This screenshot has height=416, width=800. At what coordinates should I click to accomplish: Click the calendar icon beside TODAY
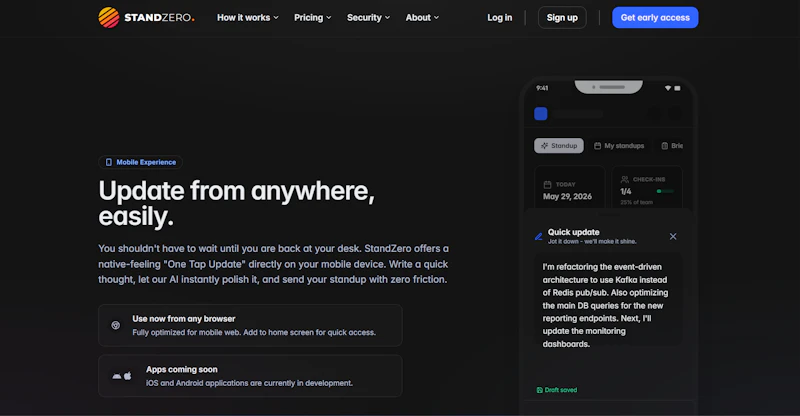point(547,184)
